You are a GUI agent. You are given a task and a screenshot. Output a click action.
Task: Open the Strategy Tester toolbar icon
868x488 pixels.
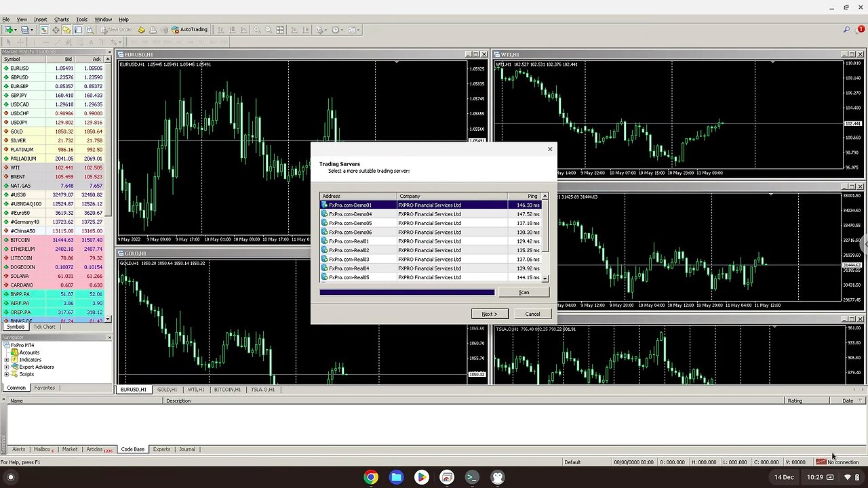(90, 30)
